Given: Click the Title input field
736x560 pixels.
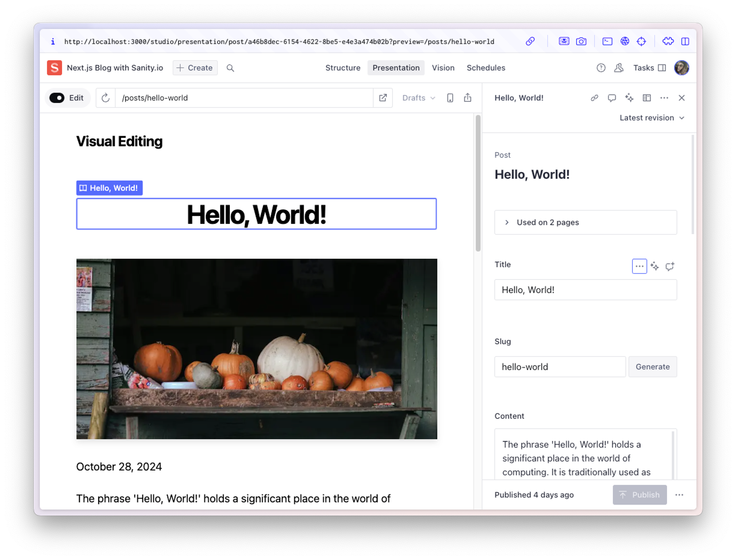Looking at the screenshot, I should 585,290.
